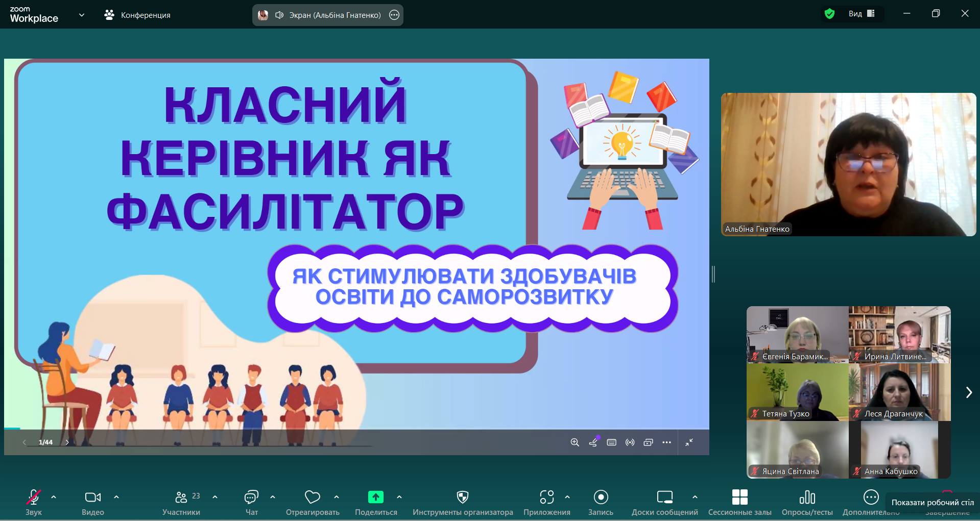Turn on camera with the Видео button
Viewport: 980px width, 521px height.
(x=93, y=502)
